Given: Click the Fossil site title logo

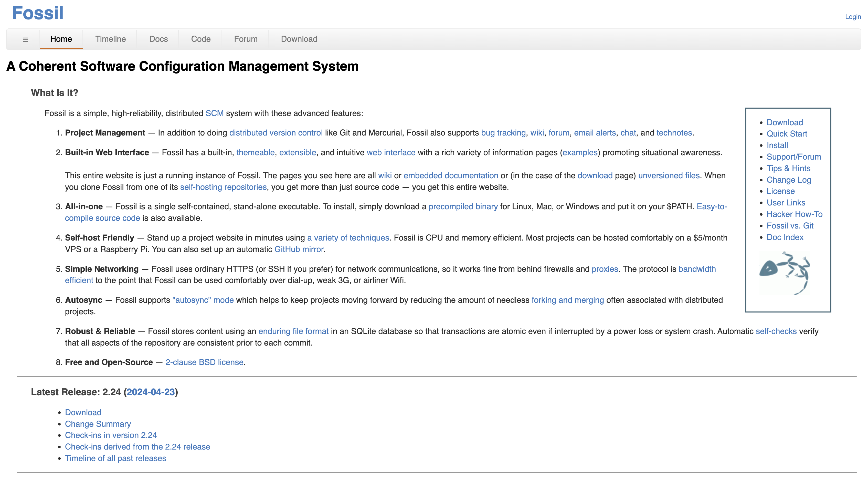Looking at the screenshot, I should coord(38,13).
